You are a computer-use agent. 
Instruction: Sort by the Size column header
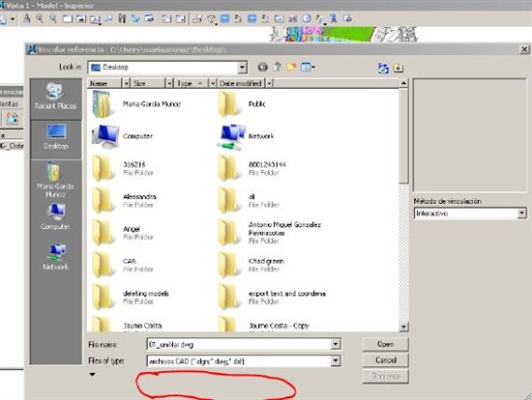coord(148,83)
